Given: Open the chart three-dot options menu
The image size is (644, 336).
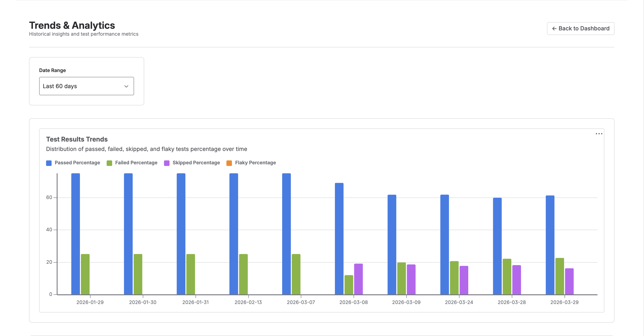Looking at the screenshot, I should pos(599,134).
